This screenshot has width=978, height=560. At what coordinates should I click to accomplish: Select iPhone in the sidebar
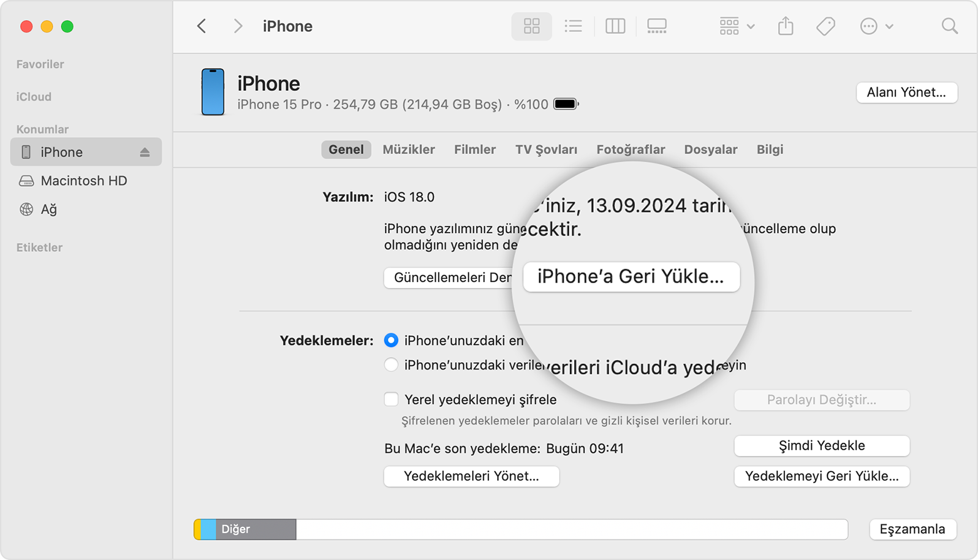tap(86, 152)
